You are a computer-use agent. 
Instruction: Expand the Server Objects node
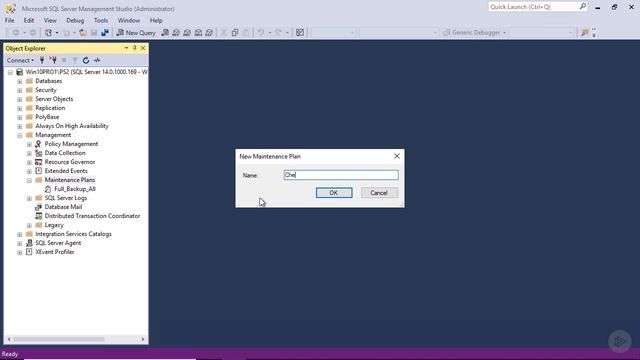[20, 99]
